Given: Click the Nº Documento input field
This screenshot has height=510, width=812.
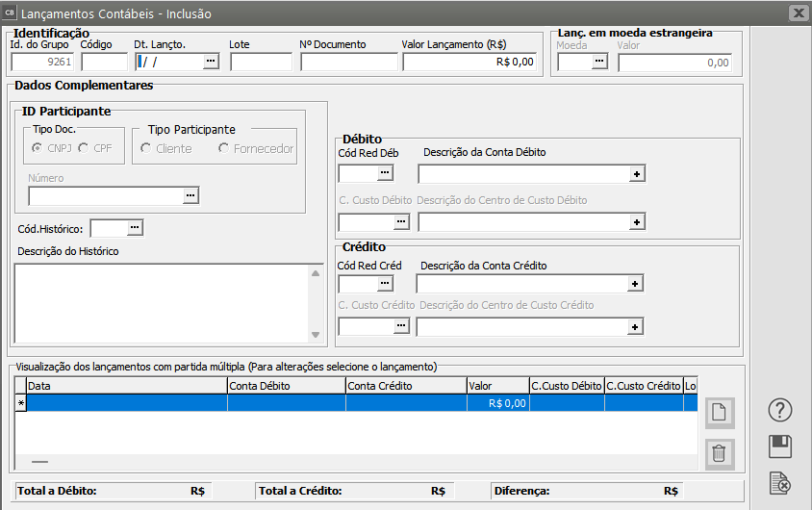Looking at the screenshot, I should (x=348, y=63).
